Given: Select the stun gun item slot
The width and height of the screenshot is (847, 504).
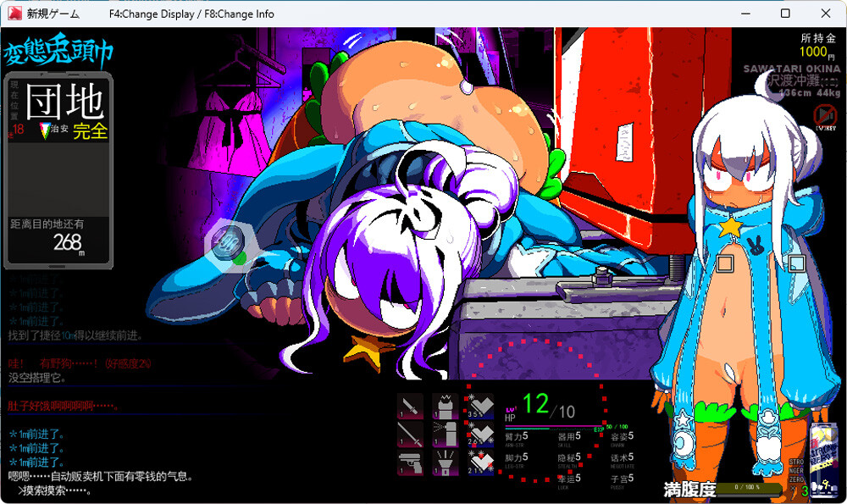Looking at the screenshot, I should 446,407.
